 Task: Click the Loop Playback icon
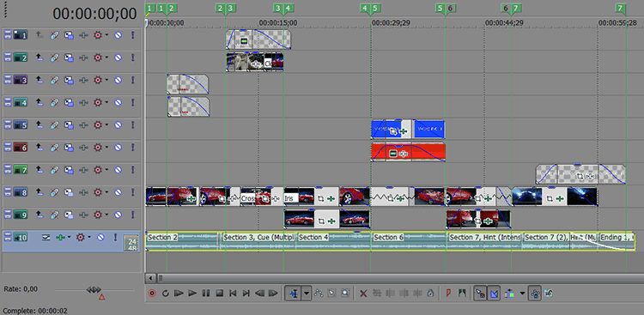166,294
